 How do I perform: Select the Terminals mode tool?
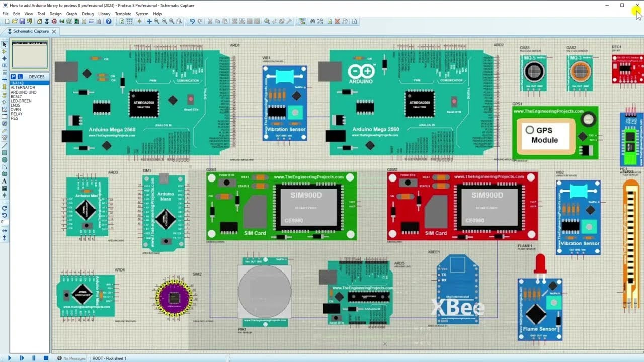click(x=4, y=94)
